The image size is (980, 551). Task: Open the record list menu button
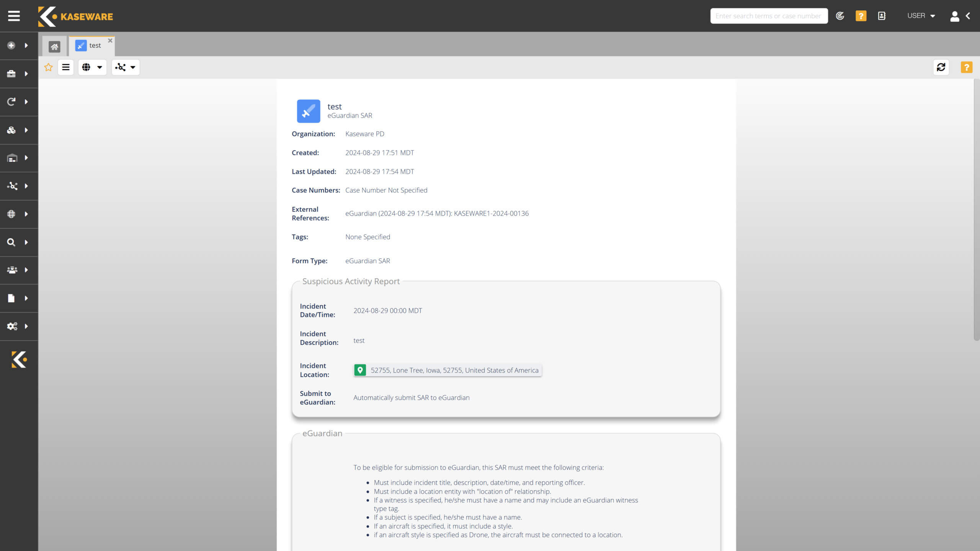pos(66,67)
